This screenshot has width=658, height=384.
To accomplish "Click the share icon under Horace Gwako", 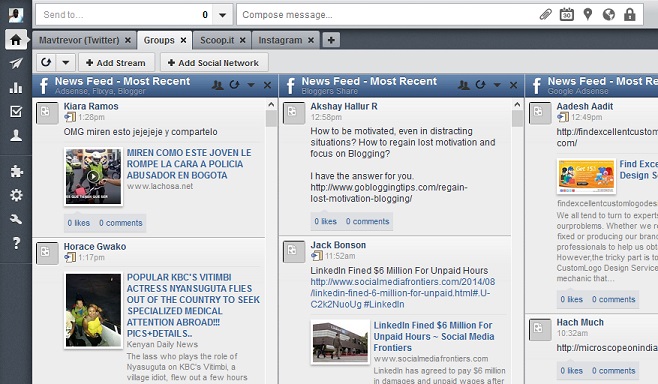I will pyautogui.click(x=70, y=257).
